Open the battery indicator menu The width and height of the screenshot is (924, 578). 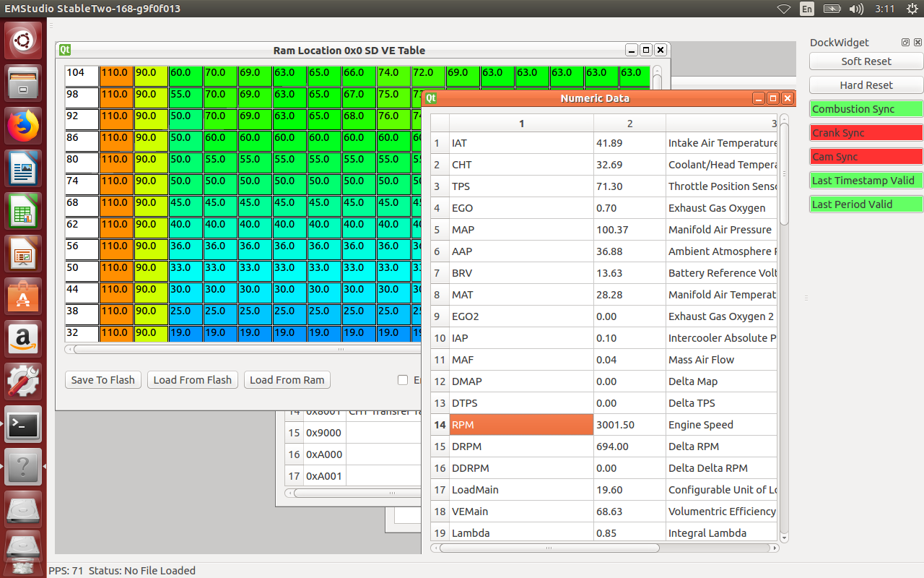pyautogui.click(x=832, y=9)
